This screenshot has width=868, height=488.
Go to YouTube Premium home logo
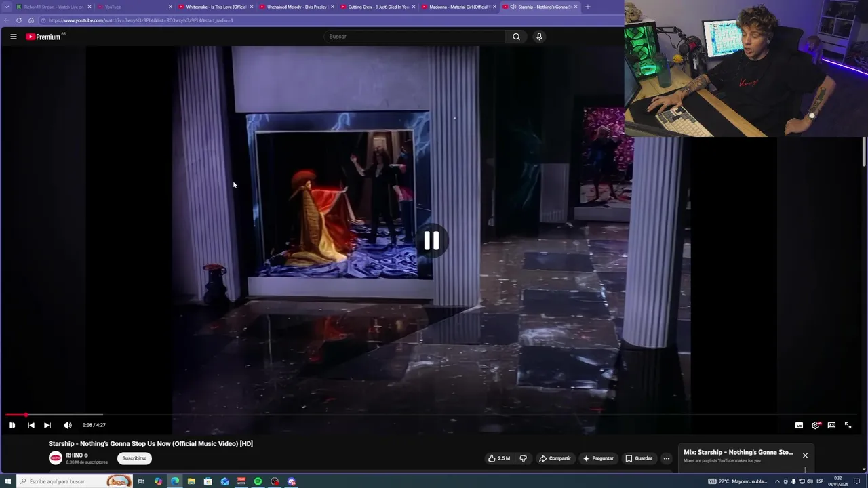pos(45,37)
